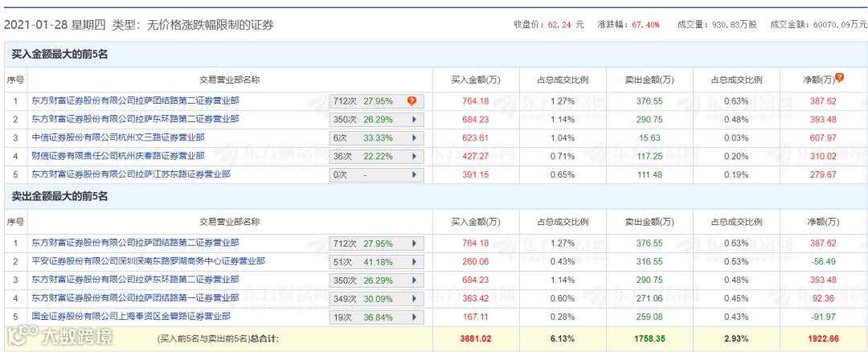The width and height of the screenshot is (868, 352).
Task: Click the orange help icon beside 712次 in buy table
Action: tap(411, 101)
